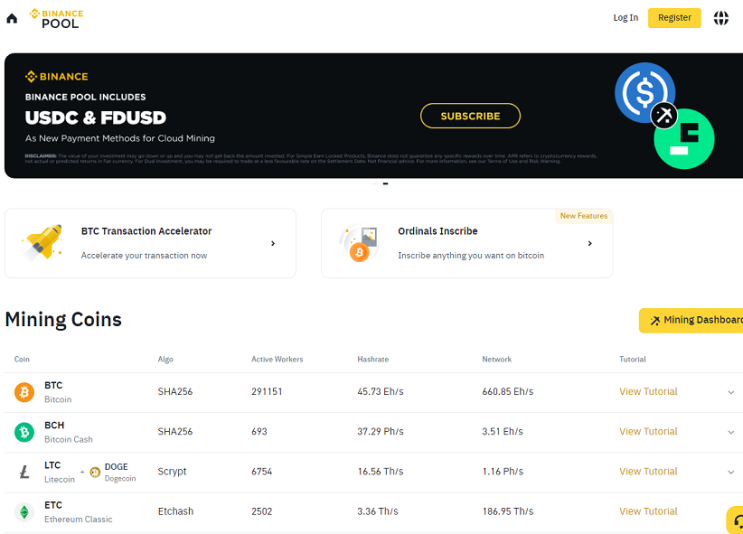Click the New Features badge
Viewport: 743px width, 534px height.
pyautogui.click(x=584, y=216)
